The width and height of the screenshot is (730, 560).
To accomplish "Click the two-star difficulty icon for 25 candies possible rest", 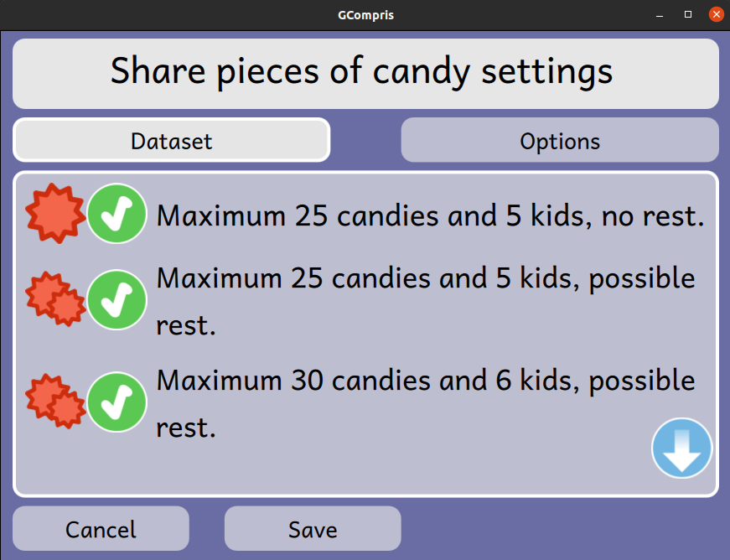I will pos(55,298).
